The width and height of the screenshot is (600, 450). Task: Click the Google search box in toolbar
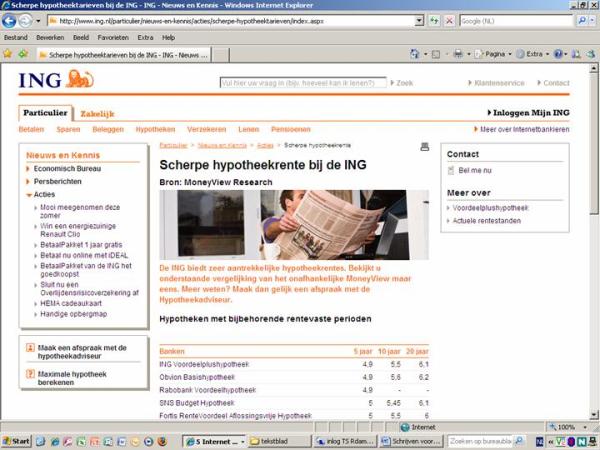[x=517, y=21]
